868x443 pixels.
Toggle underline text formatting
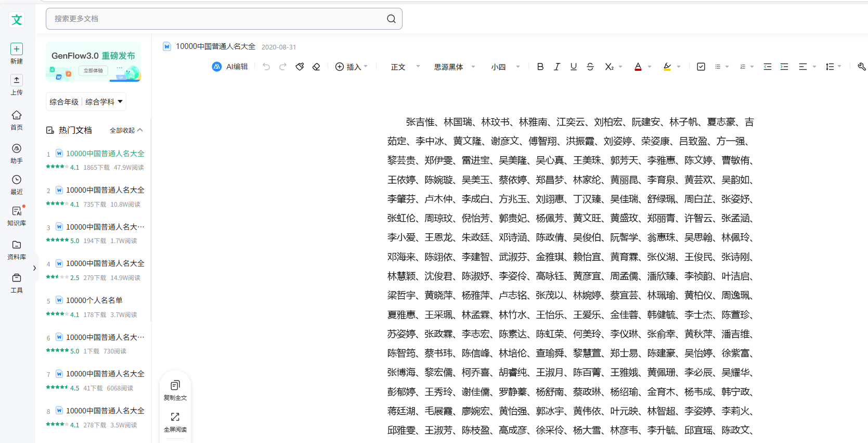tap(574, 67)
